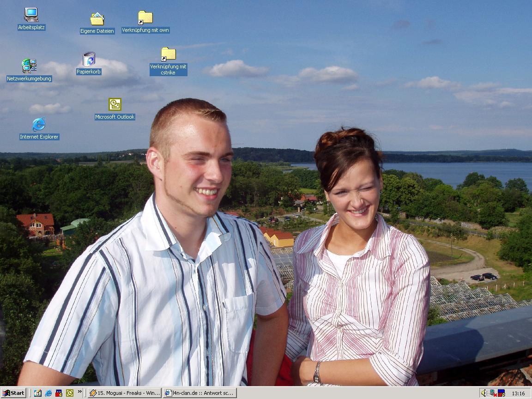This screenshot has width=532, height=399.
Task: Click the Papierkorb recycle bin icon
Action: coord(89,60)
